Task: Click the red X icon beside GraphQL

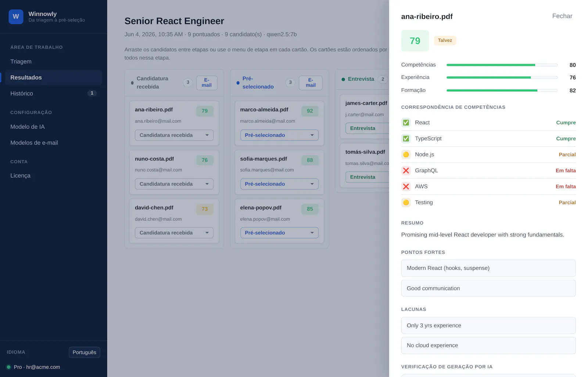Action: click(406, 170)
